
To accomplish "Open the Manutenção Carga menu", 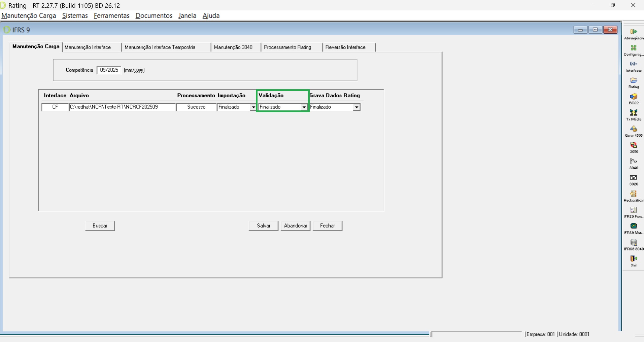I will point(29,15).
